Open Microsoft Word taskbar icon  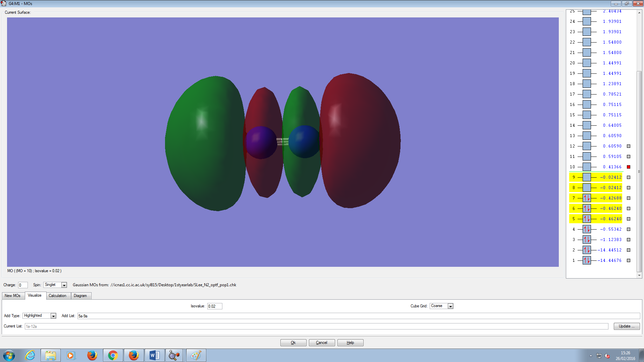(x=154, y=355)
